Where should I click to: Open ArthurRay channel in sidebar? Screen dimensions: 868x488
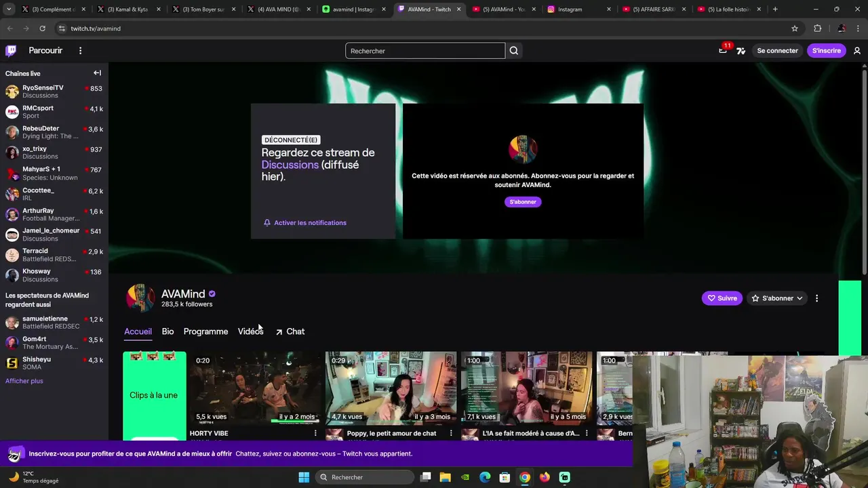(54, 214)
